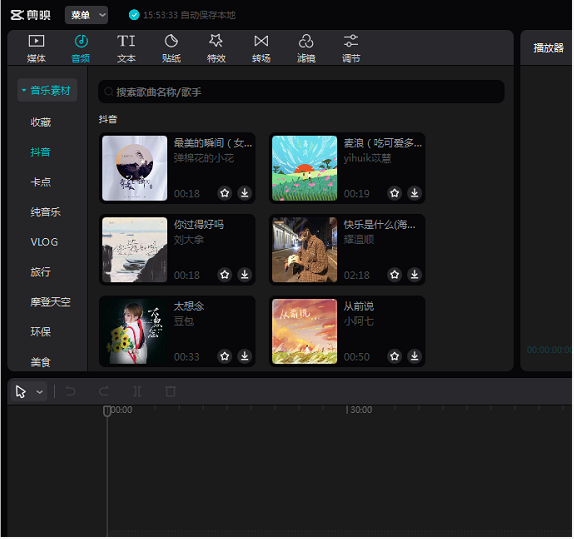
Task: Select the 纯音乐 music category
Action: click(x=45, y=212)
